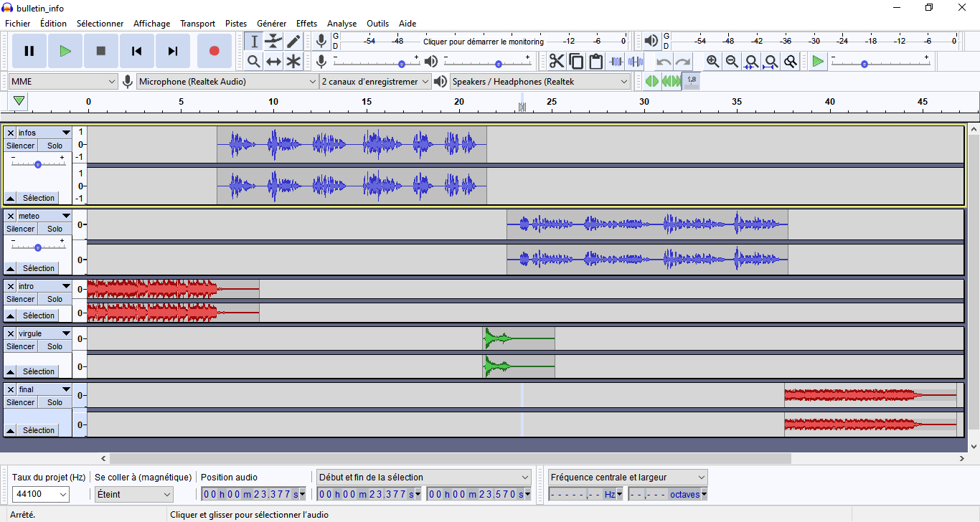Click the Zoom Toggle icon

point(790,62)
